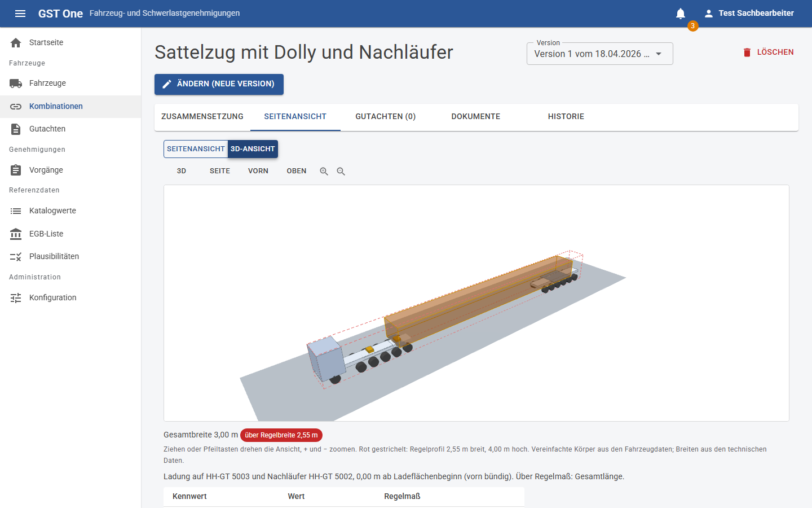
Task: Open Konfiguration in sidebar
Action: pos(70,297)
